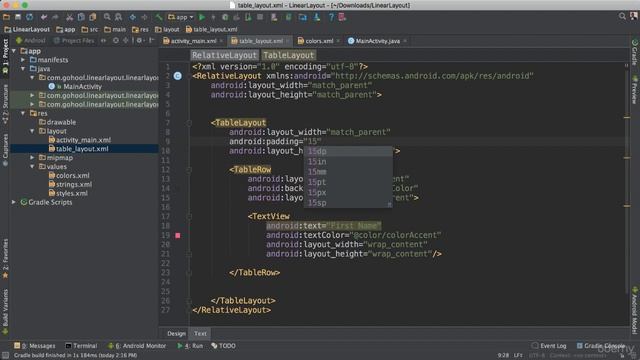Click TableLayout breadcrumb button
This screenshot has width=640, height=360.
(289, 55)
